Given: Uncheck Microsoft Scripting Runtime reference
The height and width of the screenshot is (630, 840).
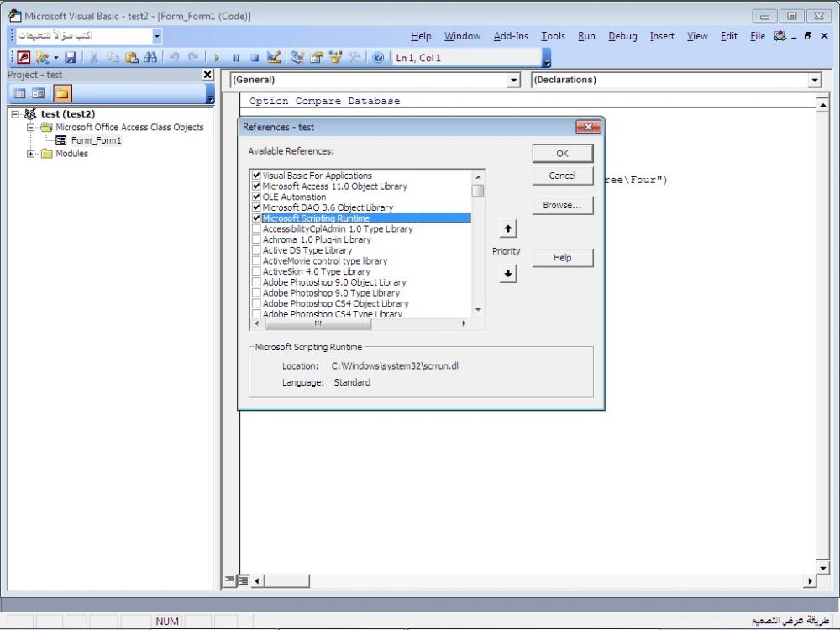Looking at the screenshot, I should point(256,218).
